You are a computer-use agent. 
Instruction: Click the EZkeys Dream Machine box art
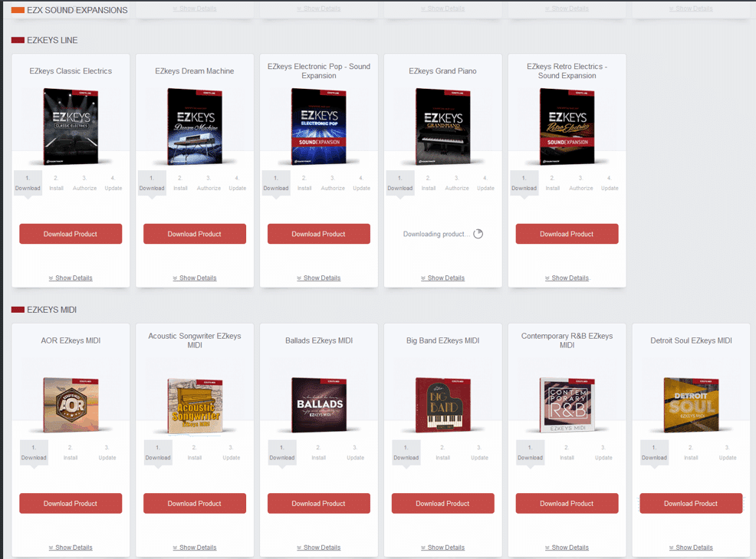(x=195, y=127)
